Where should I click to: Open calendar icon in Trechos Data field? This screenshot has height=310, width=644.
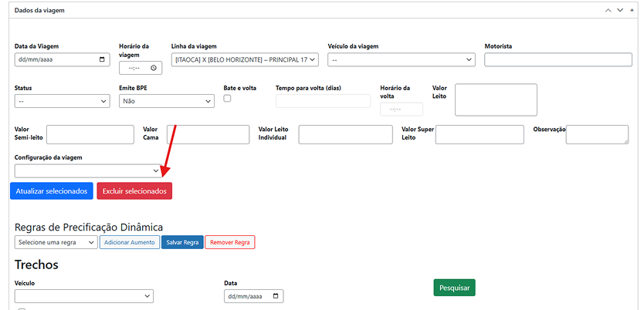[x=276, y=296]
